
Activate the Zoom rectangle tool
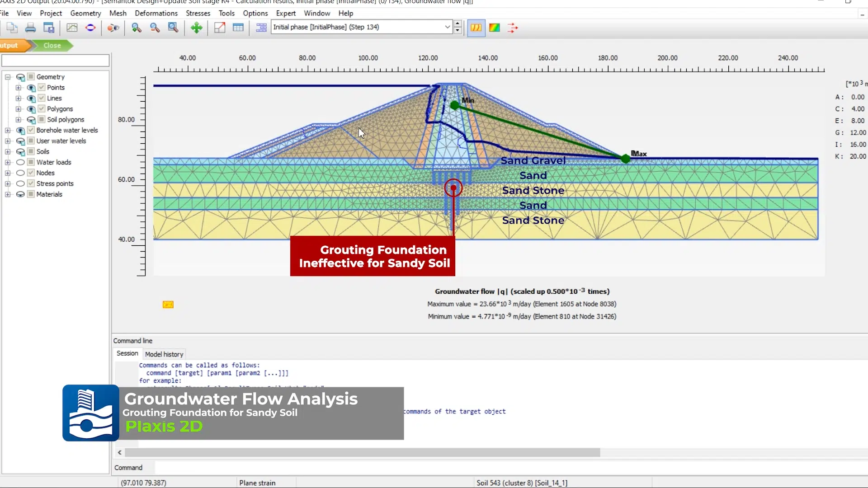click(173, 28)
